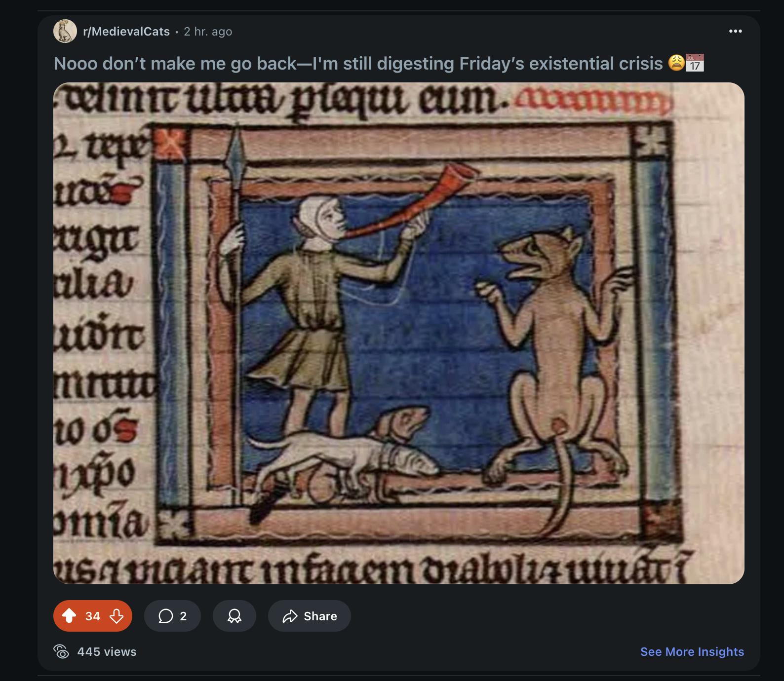This screenshot has width=784, height=681.
Task: Open the post titled 'Nooo don't make me go back'
Action: 379,63
